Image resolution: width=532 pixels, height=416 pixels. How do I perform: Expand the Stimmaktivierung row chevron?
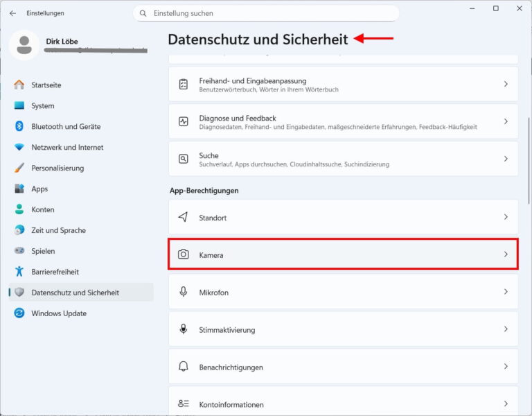coord(506,329)
